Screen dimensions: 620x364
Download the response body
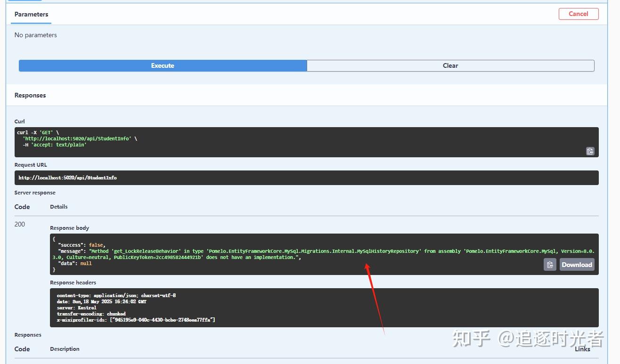[x=576, y=264]
